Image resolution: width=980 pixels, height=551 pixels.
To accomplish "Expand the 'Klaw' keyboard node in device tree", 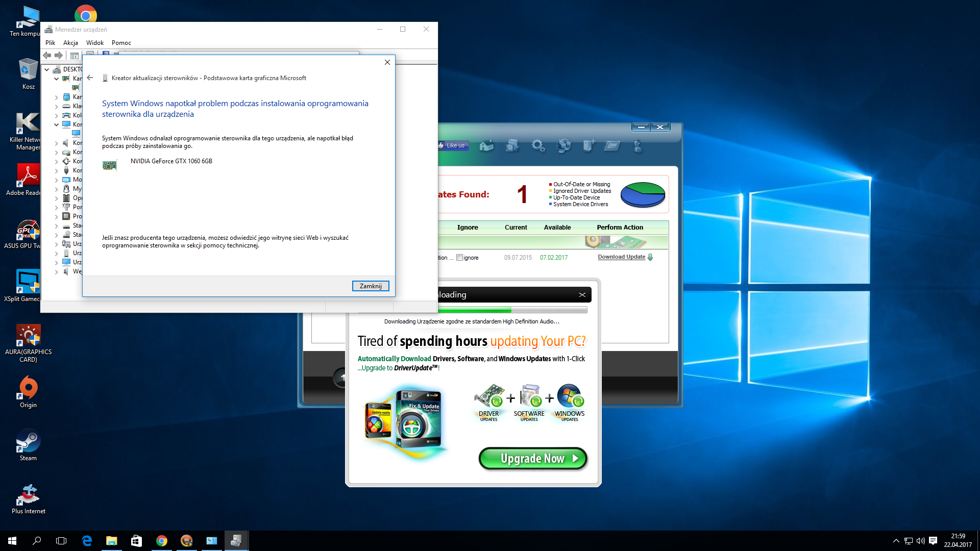I will pyautogui.click(x=56, y=106).
